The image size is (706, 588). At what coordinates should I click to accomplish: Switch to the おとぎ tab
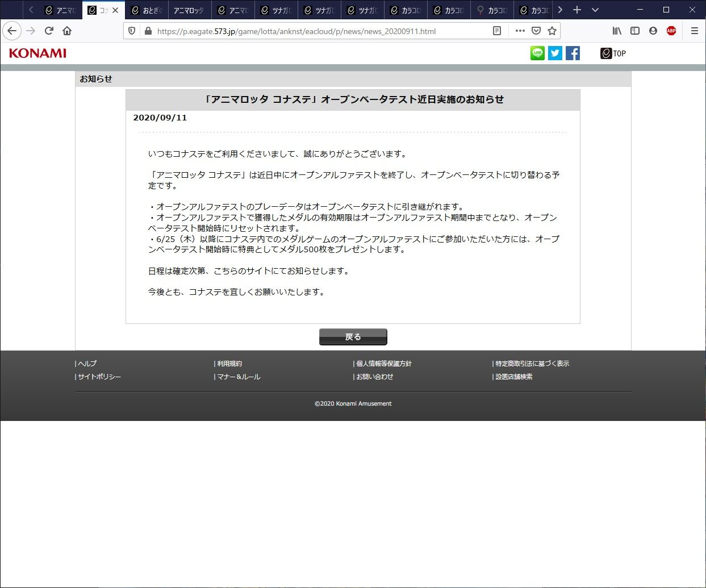(147, 10)
